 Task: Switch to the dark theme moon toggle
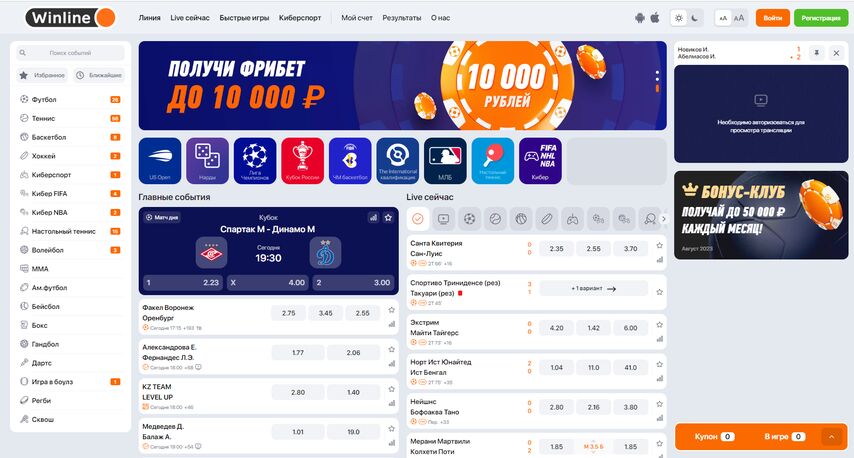pos(695,18)
